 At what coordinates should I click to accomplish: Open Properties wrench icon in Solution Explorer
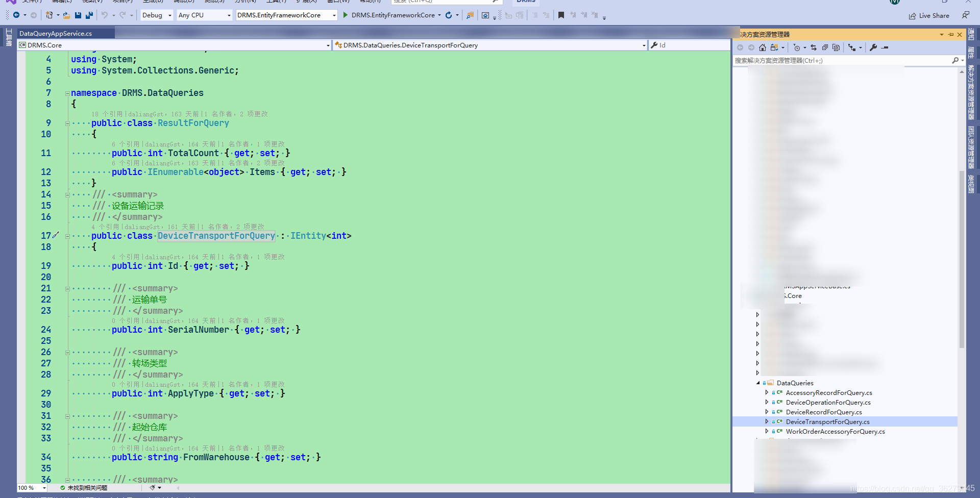(x=873, y=47)
